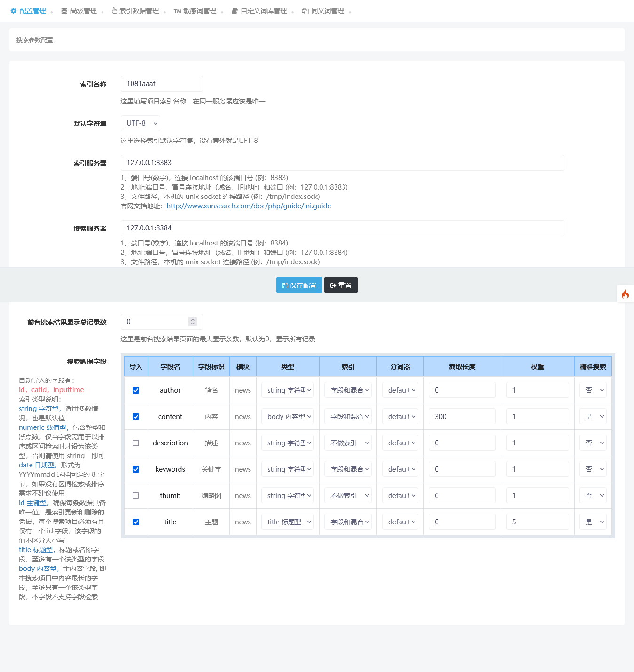Open the 高级管理 tab
The width and height of the screenshot is (634, 672).
pos(79,11)
